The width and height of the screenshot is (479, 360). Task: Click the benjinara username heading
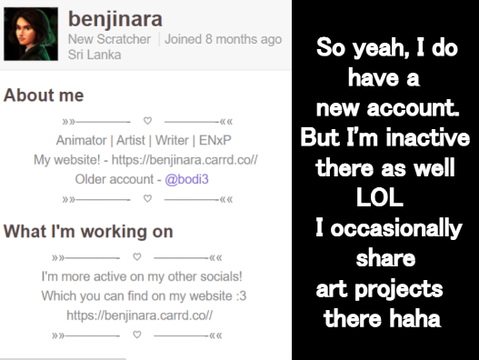click(x=115, y=19)
